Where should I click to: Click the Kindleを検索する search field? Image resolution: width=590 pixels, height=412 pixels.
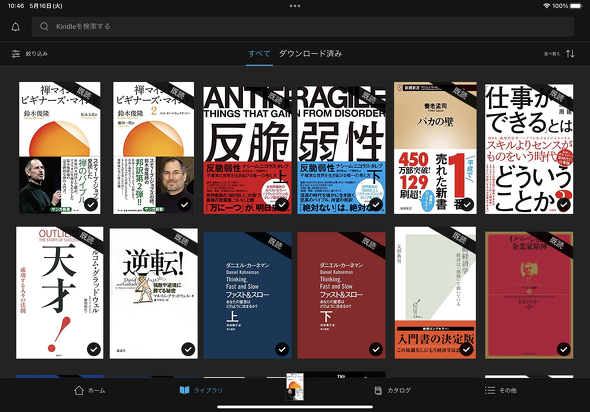[x=303, y=26]
